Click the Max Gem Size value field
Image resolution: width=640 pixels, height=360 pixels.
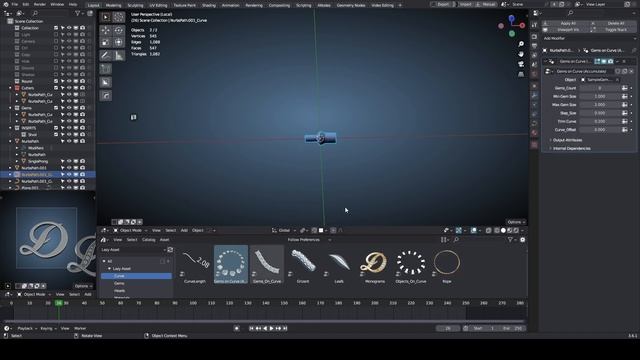600,105
